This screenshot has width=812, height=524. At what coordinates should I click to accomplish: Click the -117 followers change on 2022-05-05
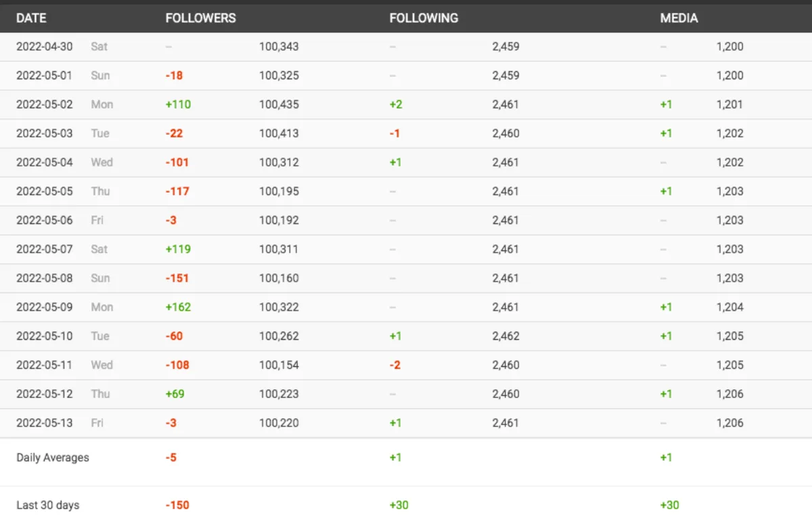point(177,192)
